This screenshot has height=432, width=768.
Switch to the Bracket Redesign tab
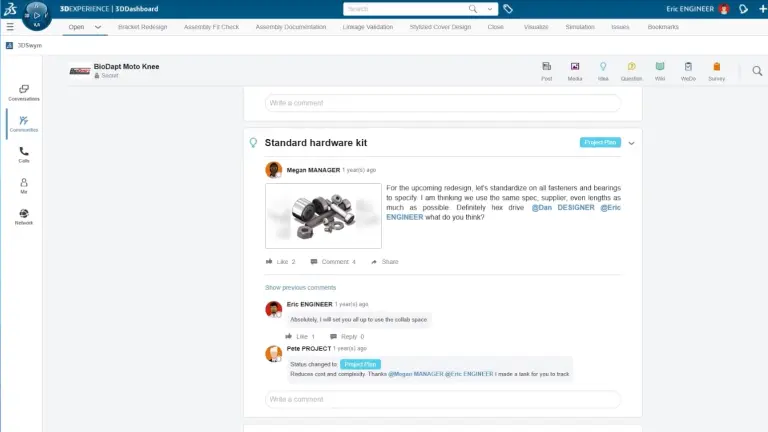coord(143,27)
